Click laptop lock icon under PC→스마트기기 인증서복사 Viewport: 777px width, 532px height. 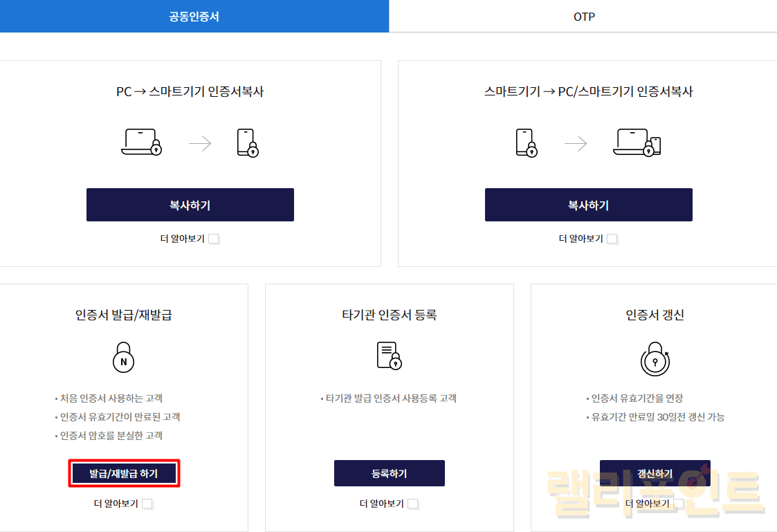coord(142,142)
